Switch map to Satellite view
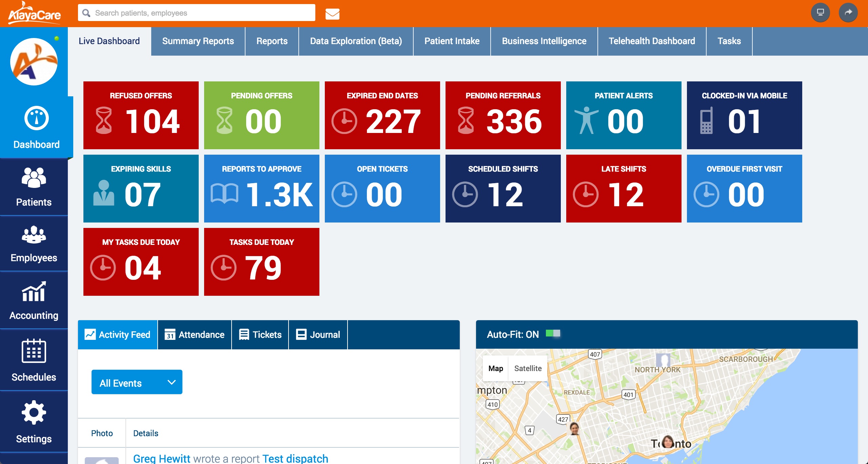 [528, 368]
